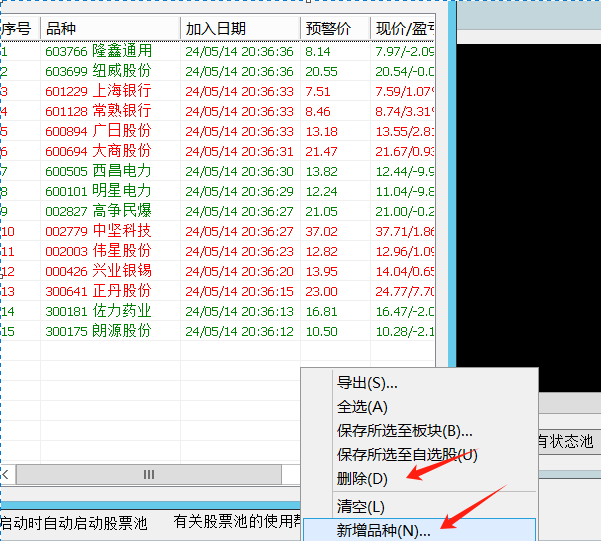Click current price 24.77/7.70 cell
This screenshot has width=601, height=541.
pyautogui.click(x=404, y=291)
